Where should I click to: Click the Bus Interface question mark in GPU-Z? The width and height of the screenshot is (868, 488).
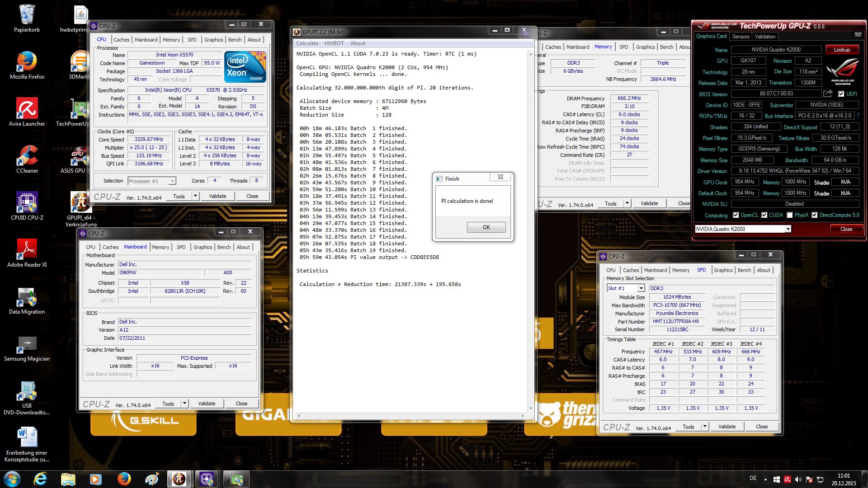coord(858,116)
